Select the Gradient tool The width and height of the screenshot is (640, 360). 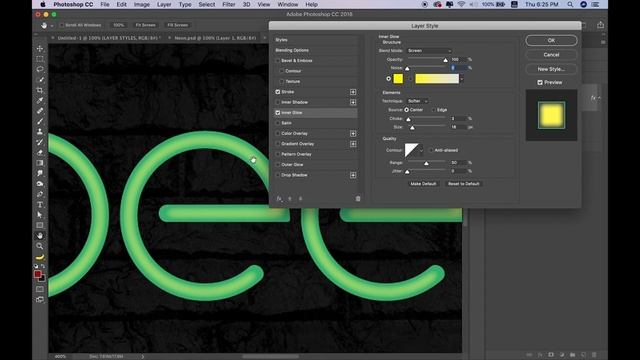coord(40,163)
